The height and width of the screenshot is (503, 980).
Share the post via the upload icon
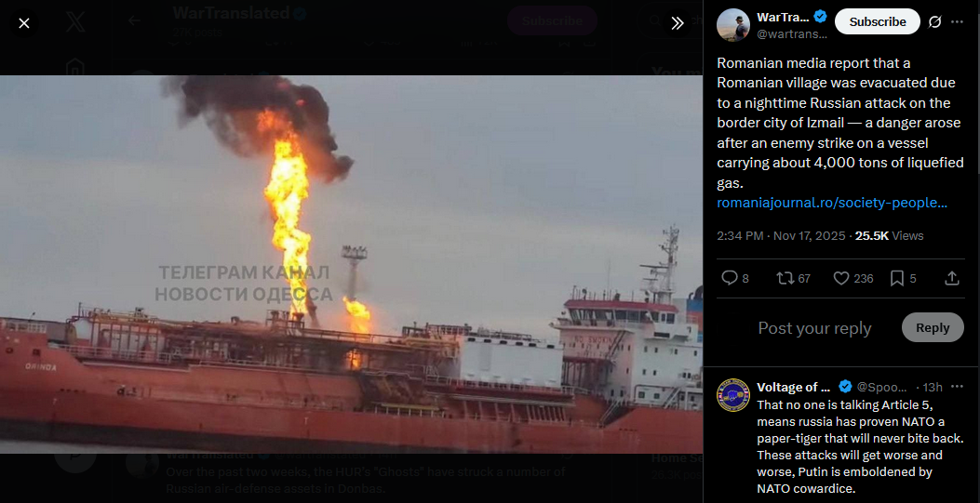point(952,278)
